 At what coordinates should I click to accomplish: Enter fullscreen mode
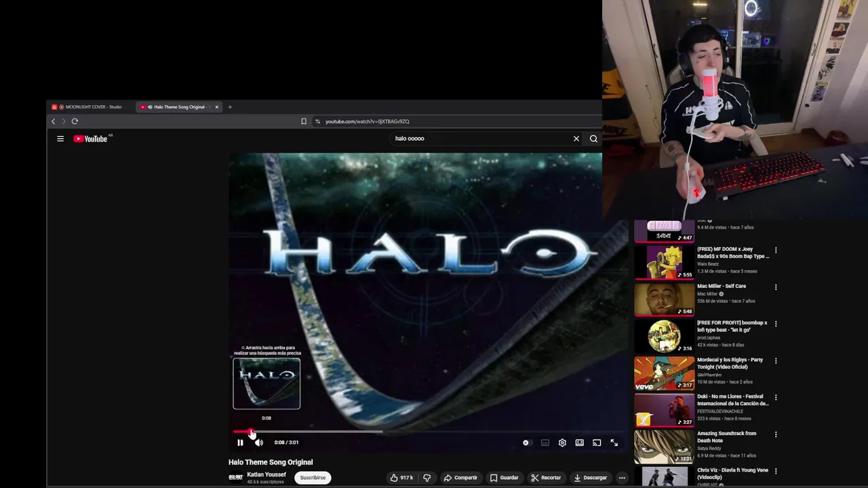[x=614, y=443]
